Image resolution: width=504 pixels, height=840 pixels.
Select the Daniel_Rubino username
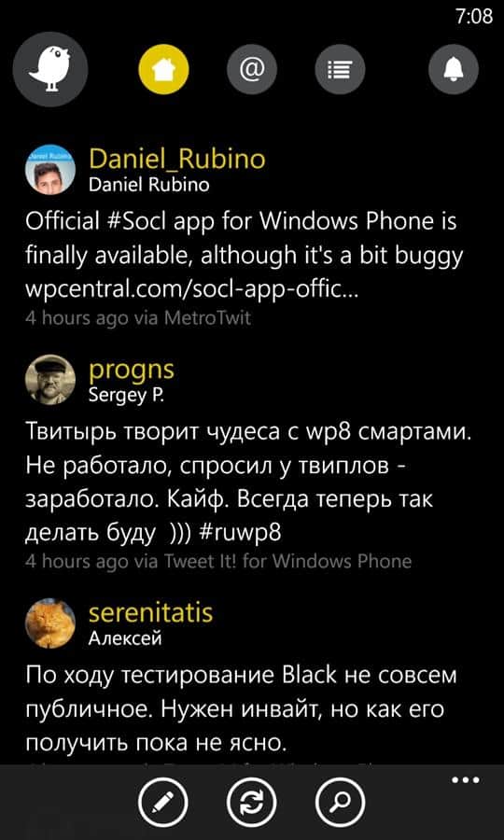coord(176,159)
